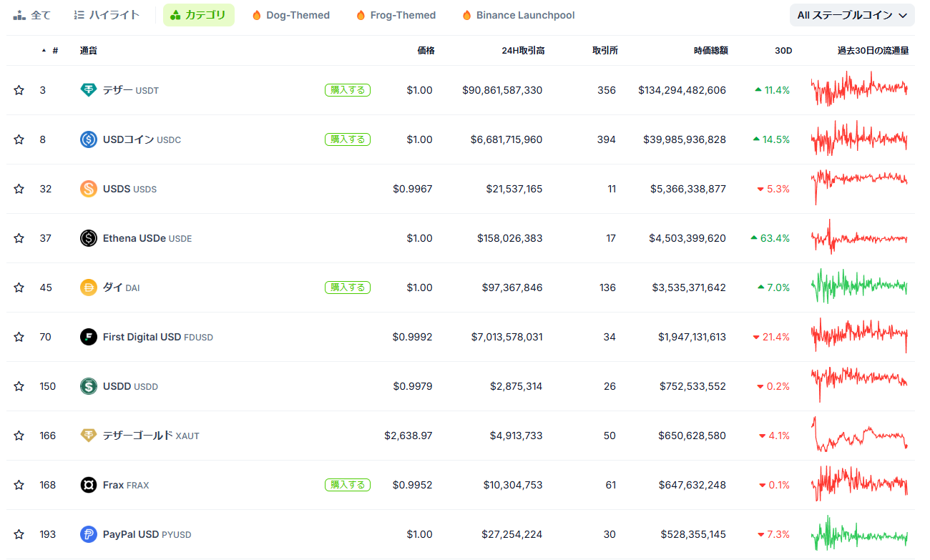This screenshot has width=930, height=560.
Task: Select the Dog-Themed category tab
Action: pyautogui.click(x=291, y=15)
